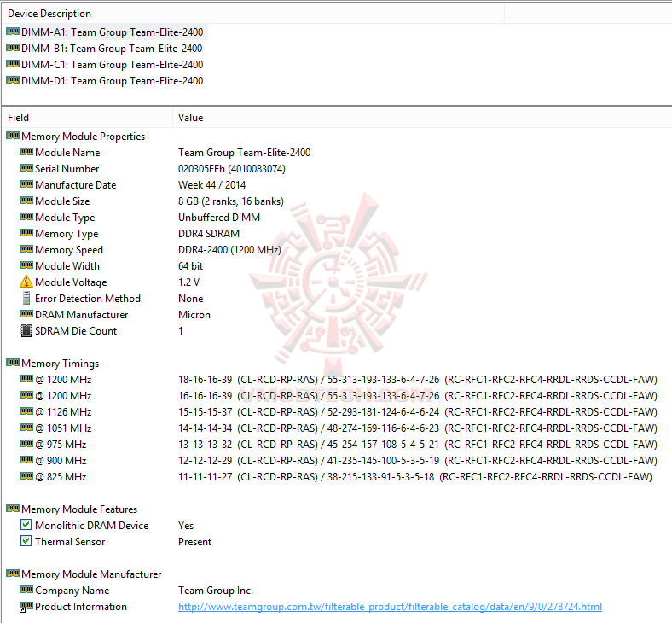Click the Memory Module Features group icon
This screenshot has height=623, width=672.
(x=13, y=509)
